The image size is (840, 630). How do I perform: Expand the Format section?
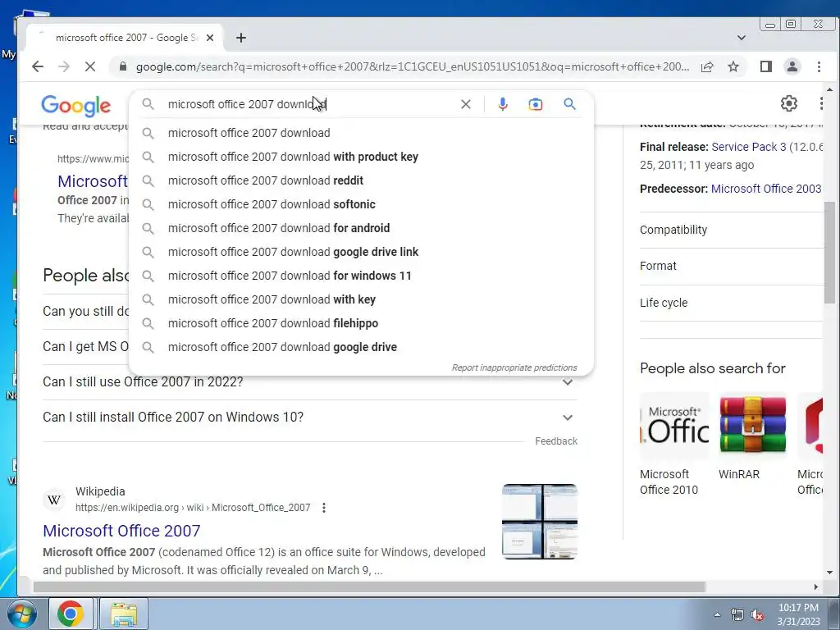pyautogui.click(x=731, y=267)
